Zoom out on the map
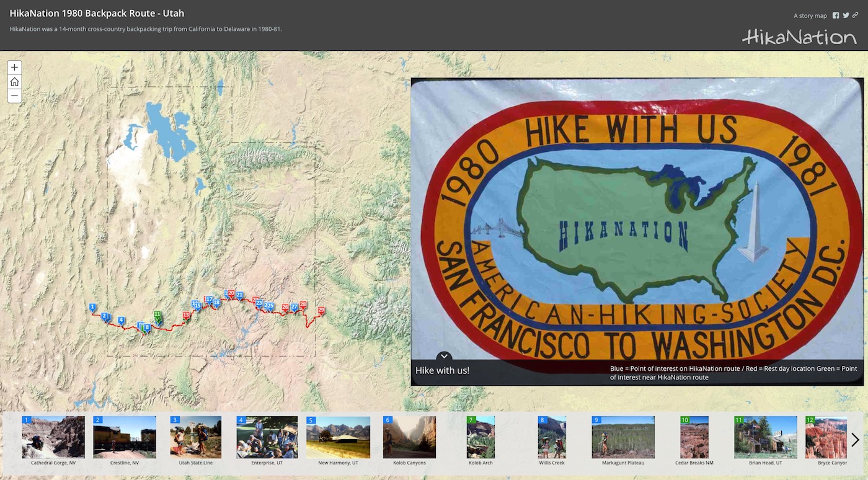The width and height of the screenshot is (868, 480). tap(14, 96)
